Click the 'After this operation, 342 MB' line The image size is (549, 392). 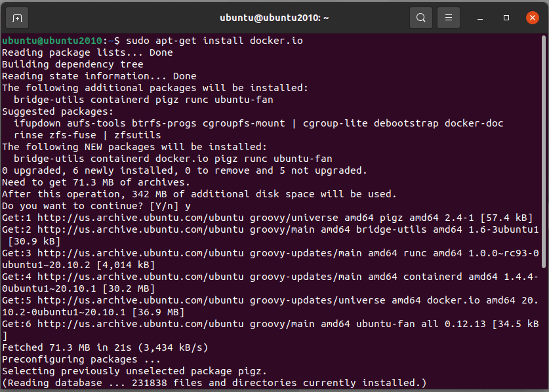tap(199, 194)
